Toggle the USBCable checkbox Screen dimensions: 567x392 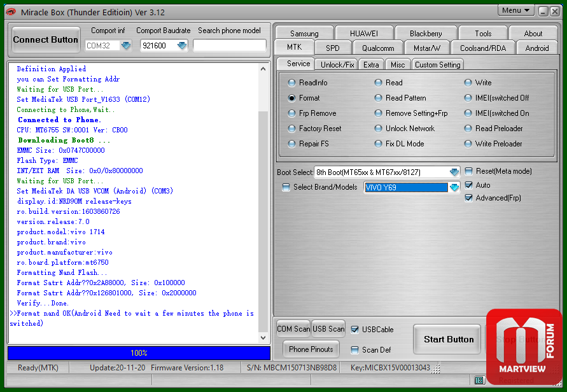(x=355, y=330)
